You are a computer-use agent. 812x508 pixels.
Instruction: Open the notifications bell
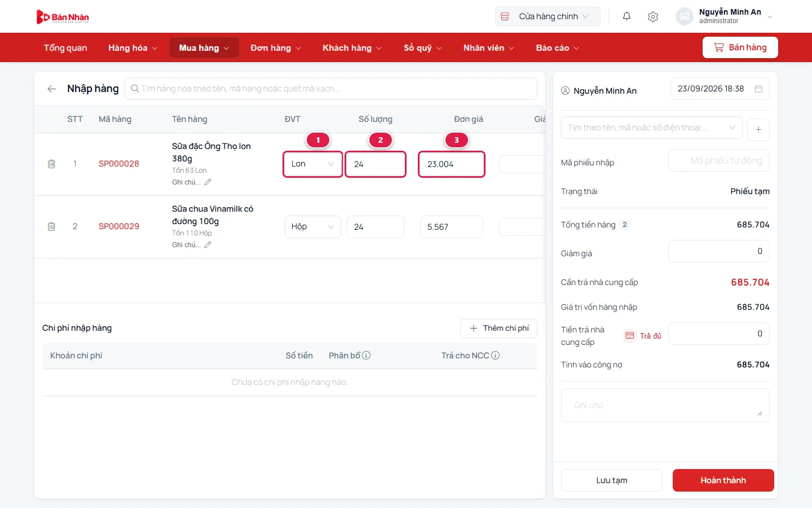point(626,16)
